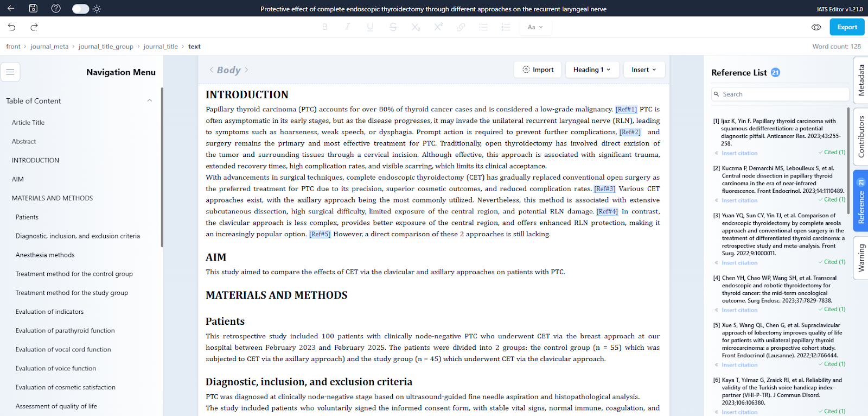Click the Export button
This screenshot has width=868, height=416.
pyautogui.click(x=847, y=27)
